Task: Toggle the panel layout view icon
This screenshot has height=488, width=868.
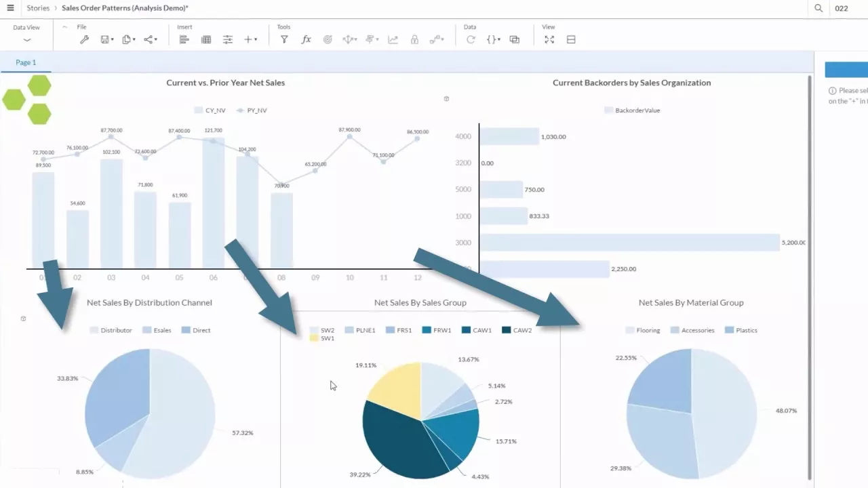Action: click(571, 40)
